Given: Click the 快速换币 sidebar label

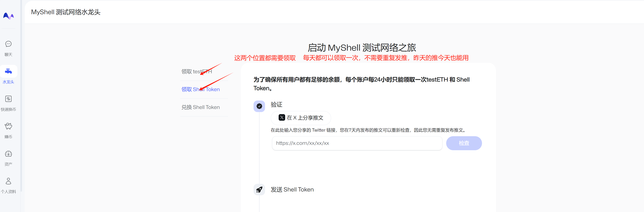Looking at the screenshot, I should (x=8, y=110).
